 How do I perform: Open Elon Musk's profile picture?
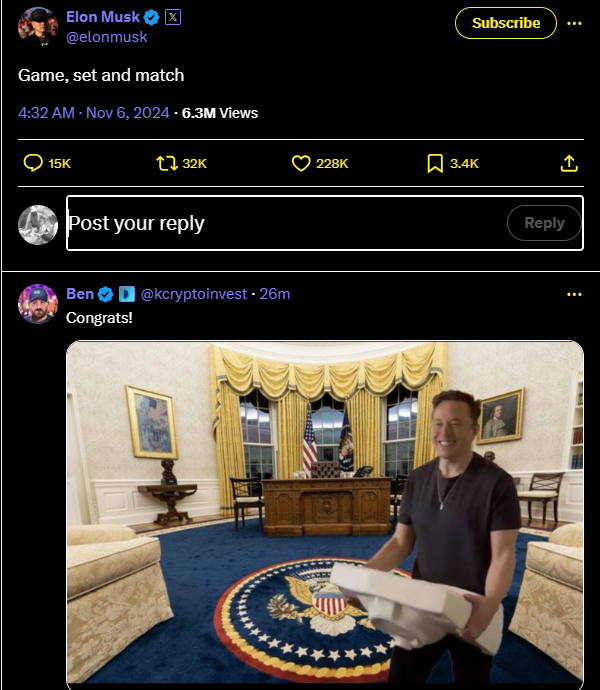[x=38, y=27]
